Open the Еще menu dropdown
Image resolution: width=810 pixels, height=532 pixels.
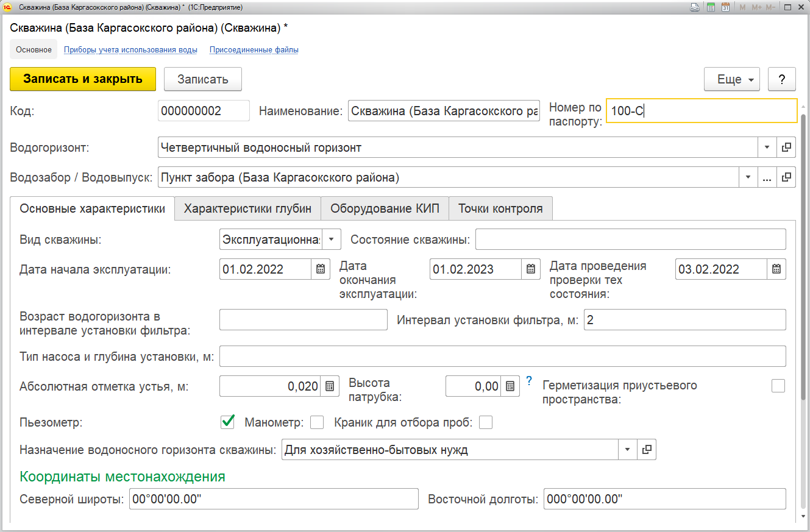tap(732, 79)
